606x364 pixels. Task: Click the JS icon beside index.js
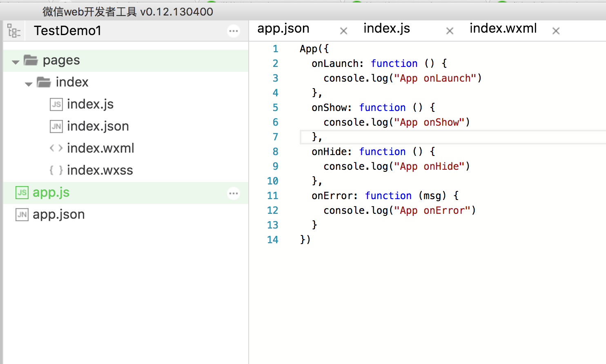[x=56, y=104]
